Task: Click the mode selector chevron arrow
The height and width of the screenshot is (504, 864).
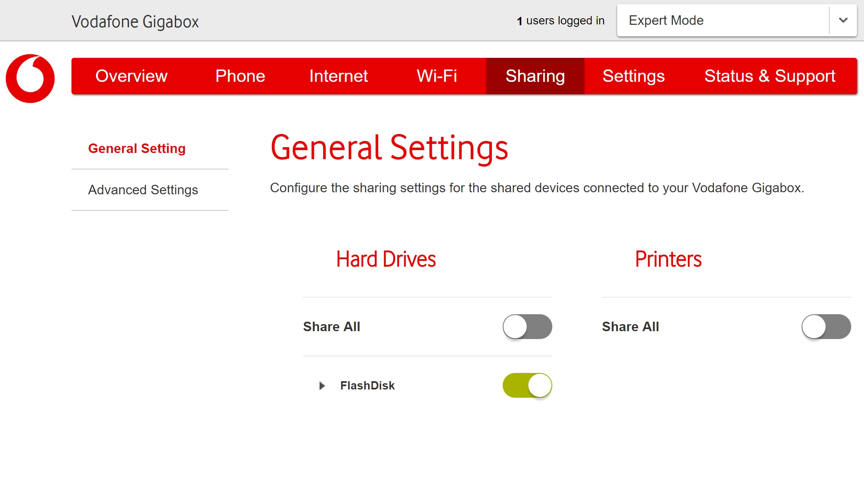Action: 843,20
